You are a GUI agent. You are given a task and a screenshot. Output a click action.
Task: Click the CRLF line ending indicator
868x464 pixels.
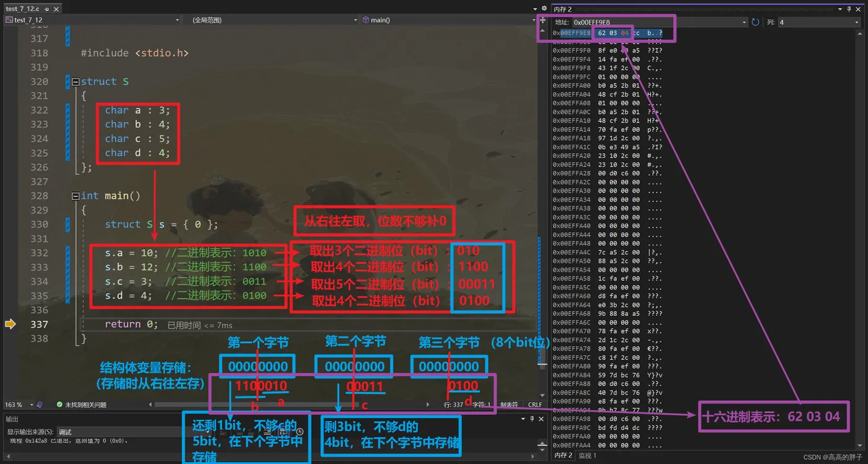coord(535,405)
